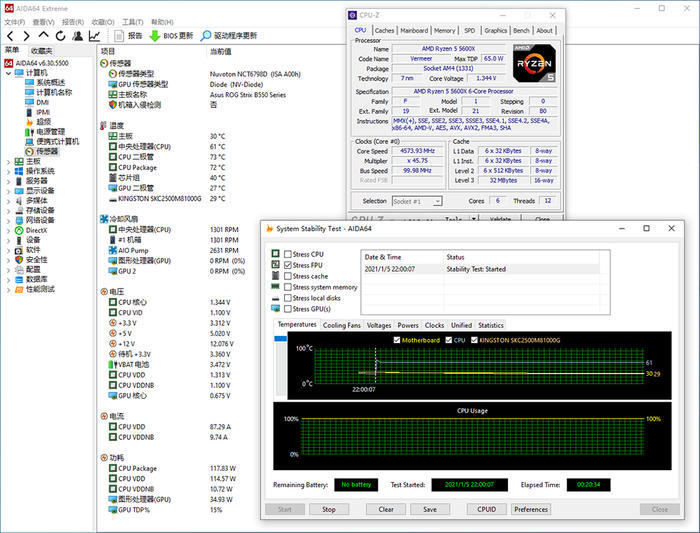This screenshot has width=700, height=533.
Task: Toggle CPU temperature graph checkbox
Action: tap(449, 340)
